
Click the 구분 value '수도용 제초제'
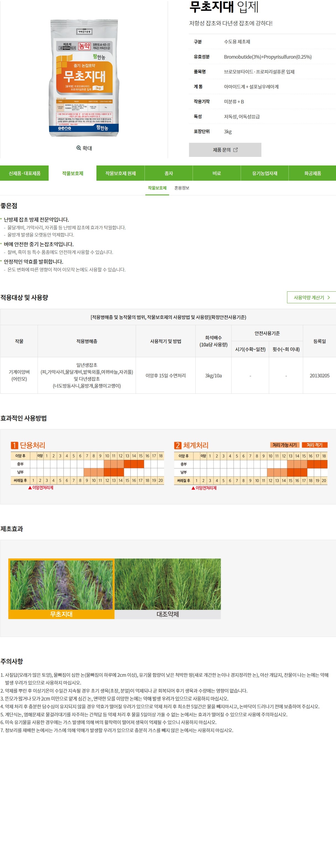(237, 42)
